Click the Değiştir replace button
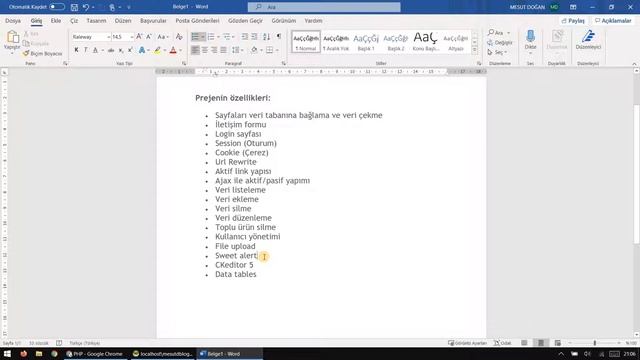The image size is (640, 360). [500, 42]
